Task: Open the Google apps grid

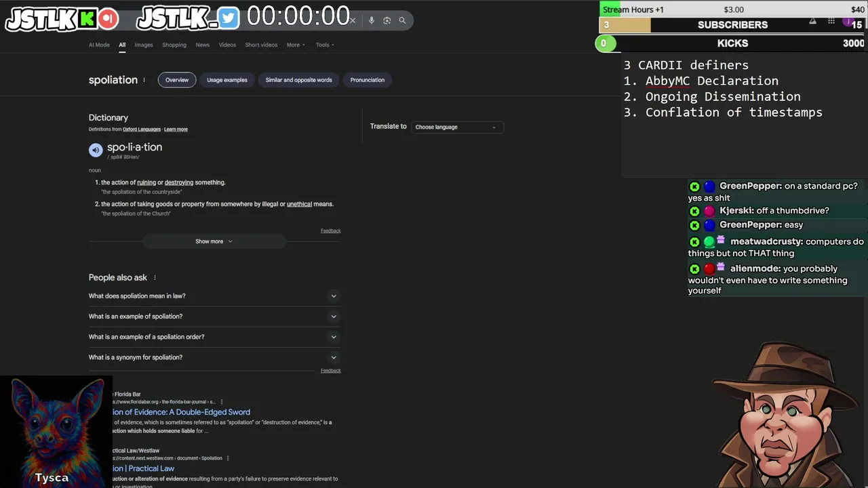Action: (831, 21)
